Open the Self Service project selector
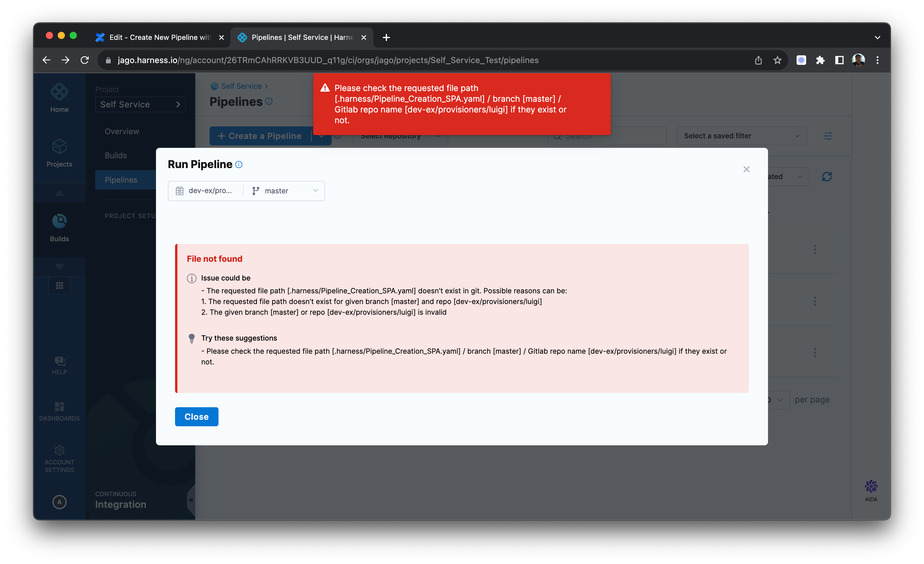The width and height of the screenshot is (924, 564). pyautogui.click(x=140, y=104)
